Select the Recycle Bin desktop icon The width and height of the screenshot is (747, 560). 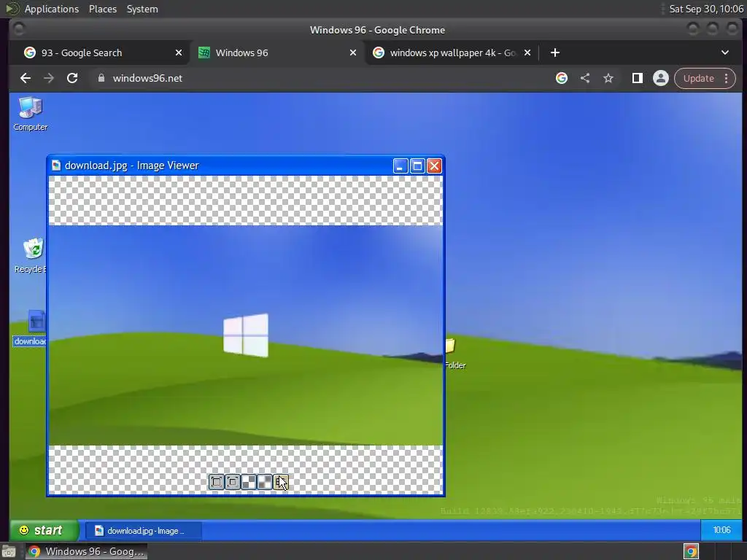tap(31, 256)
